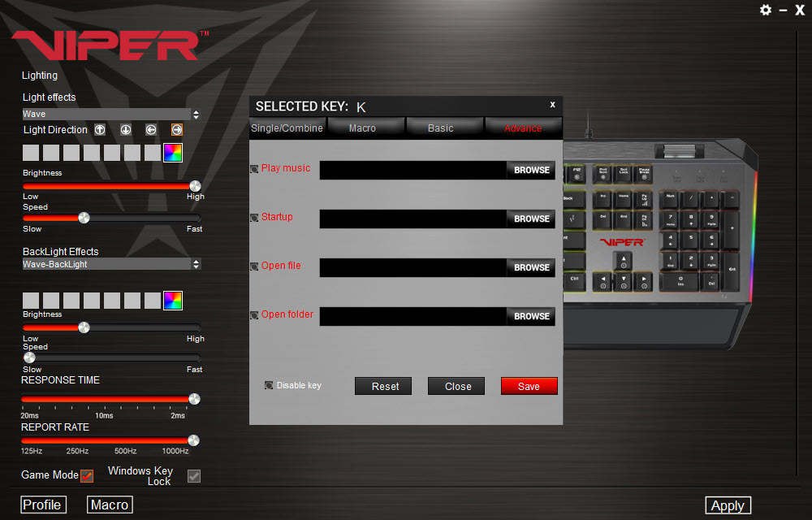The width and height of the screenshot is (812, 520).
Task: Set light direction to down arrow
Action: (126, 130)
